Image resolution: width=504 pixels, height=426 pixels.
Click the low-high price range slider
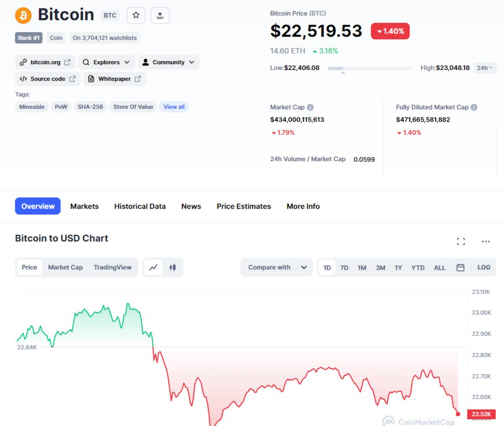click(x=370, y=68)
